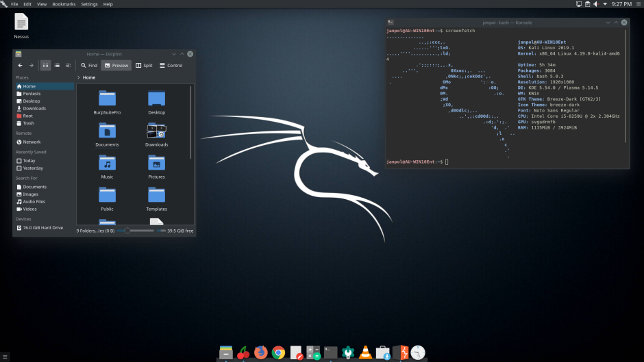This screenshot has width=644, height=362.
Task: Launch Burp Suite from the dock
Action: click(x=401, y=352)
